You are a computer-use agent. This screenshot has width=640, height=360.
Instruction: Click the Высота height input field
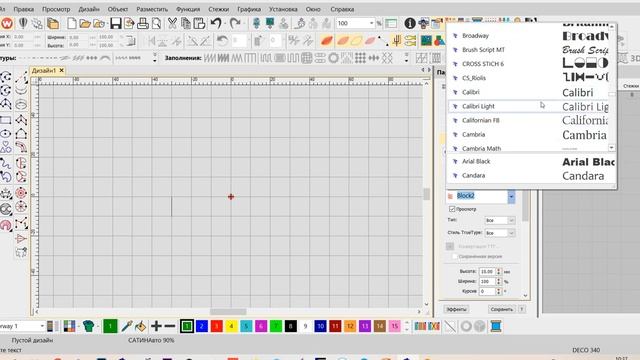point(487,271)
